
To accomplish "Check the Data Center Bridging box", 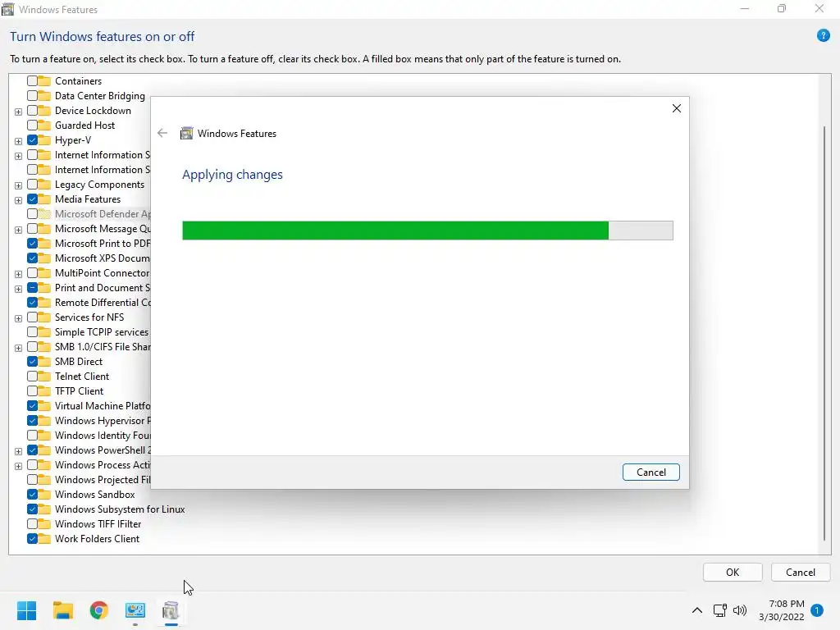I will coord(32,96).
